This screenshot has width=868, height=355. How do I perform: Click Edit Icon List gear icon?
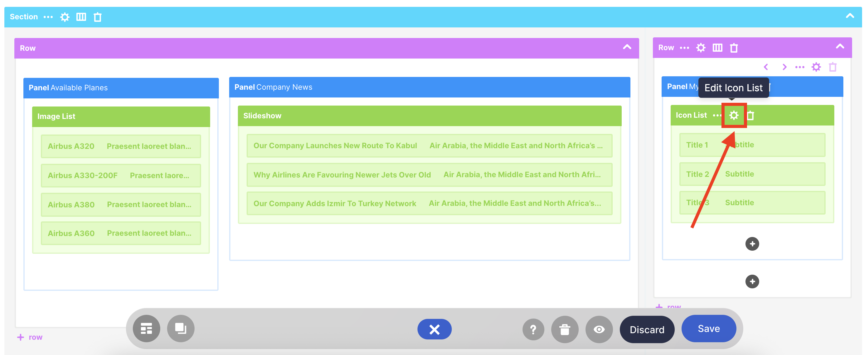(734, 116)
